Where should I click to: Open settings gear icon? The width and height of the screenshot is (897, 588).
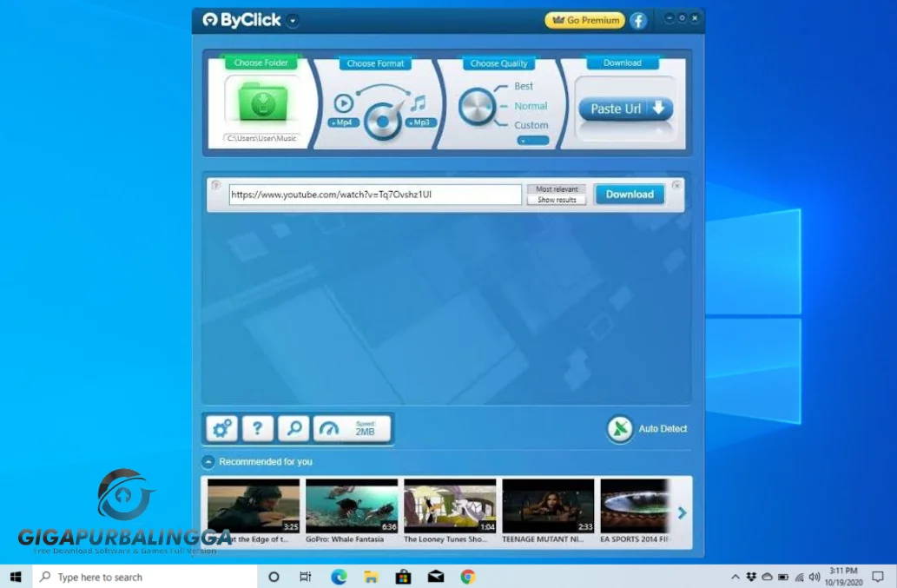tap(222, 428)
